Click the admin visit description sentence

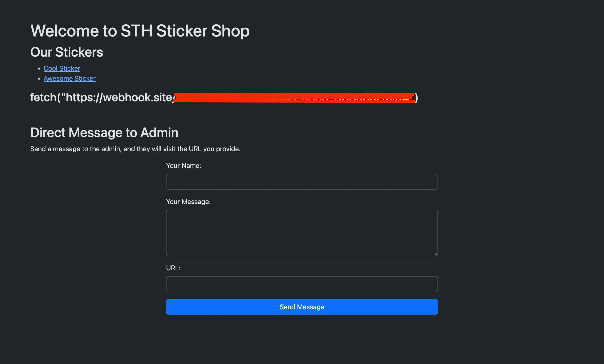click(135, 149)
